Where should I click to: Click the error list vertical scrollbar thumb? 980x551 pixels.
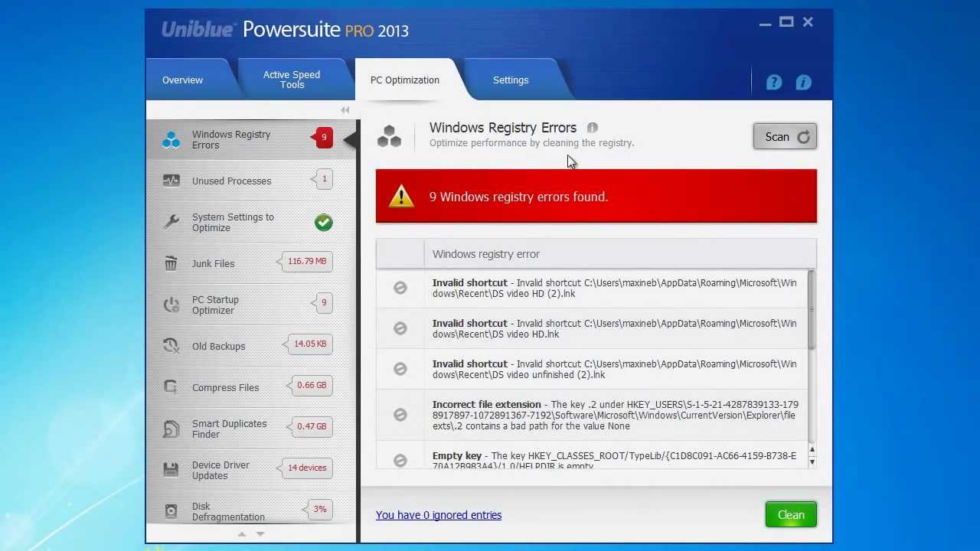pos(812,310)
